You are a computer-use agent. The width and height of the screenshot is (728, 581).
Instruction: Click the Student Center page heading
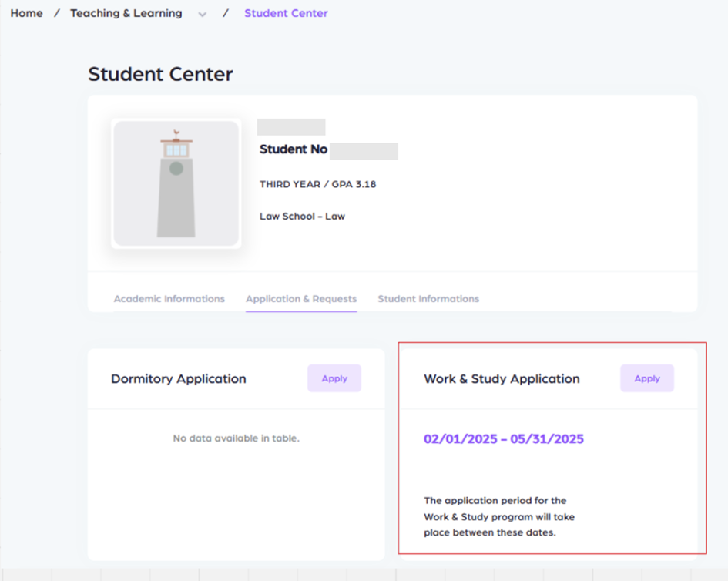[160, 74]
